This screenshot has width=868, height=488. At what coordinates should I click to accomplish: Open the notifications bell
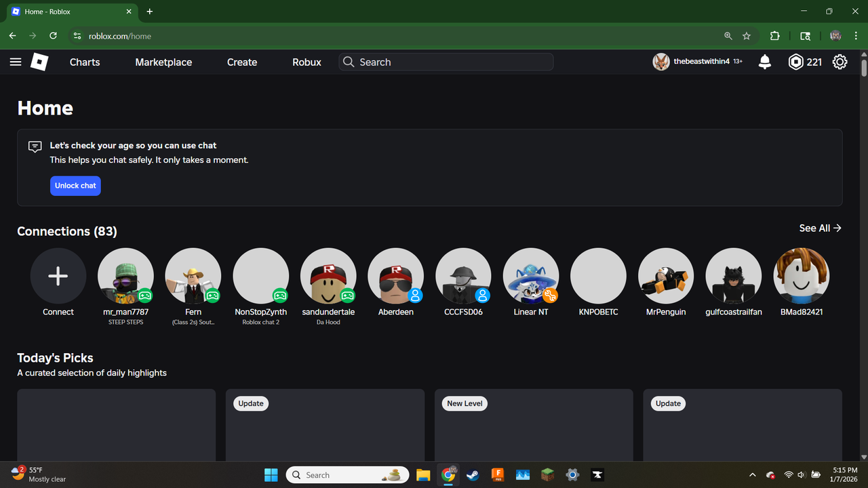click(765, 62)
